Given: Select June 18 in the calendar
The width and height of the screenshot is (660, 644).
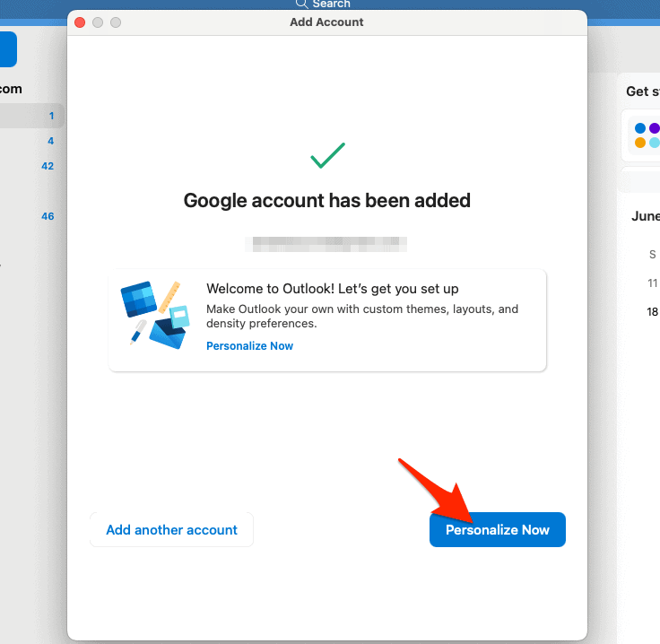Looking at the screenshot, I should tap(652, 311).
